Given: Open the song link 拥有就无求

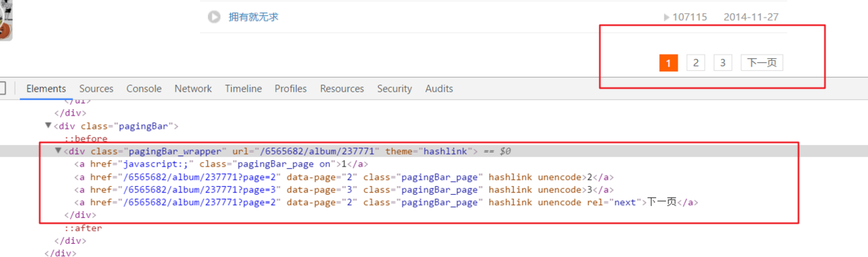Looking at the screenshot, I should click(x=253, y=17).
